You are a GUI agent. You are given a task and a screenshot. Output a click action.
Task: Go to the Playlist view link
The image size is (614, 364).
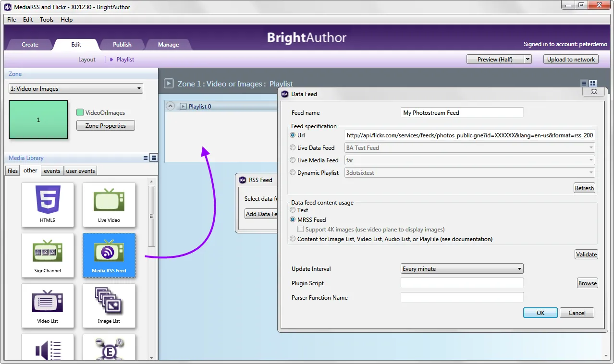125,60
